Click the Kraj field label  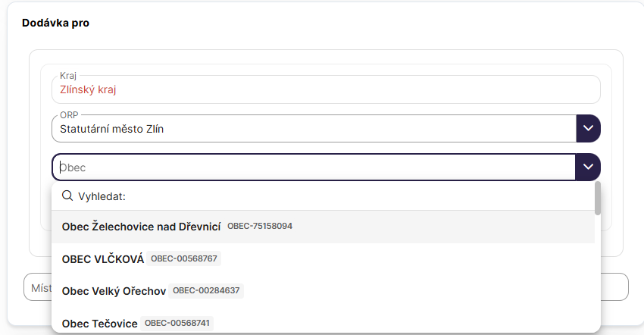pyautogui.click(x=68, y=76)
